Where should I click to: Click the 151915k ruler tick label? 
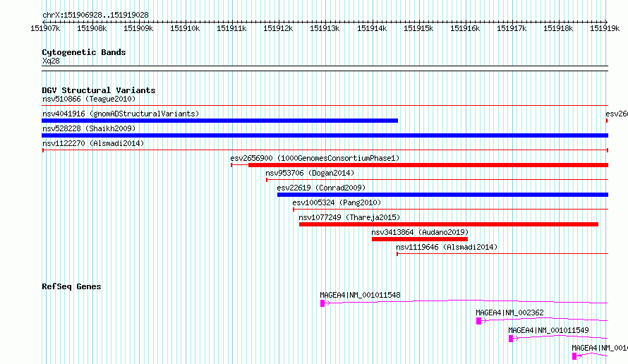pyautogui.click(x=418, y=28)
